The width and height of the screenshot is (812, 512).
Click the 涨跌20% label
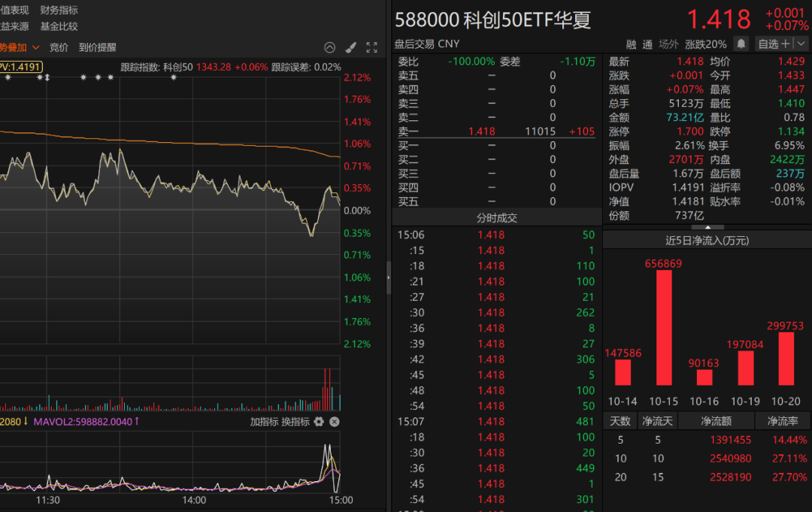tap(705, 44)
